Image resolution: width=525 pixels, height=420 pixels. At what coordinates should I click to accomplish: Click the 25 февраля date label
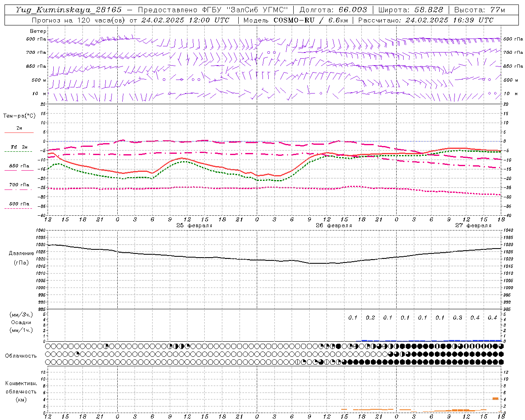click(x=194, y=226)
